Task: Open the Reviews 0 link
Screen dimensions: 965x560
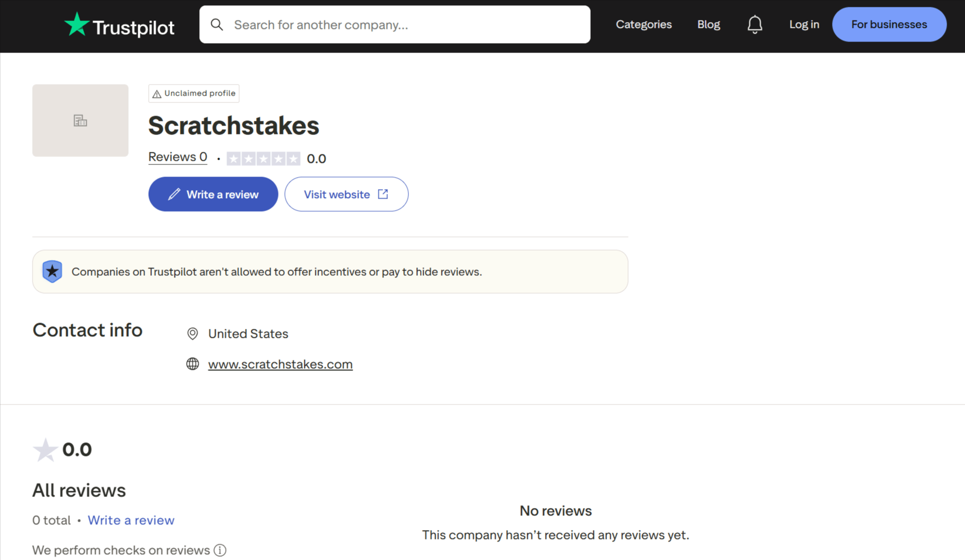Action: (178, 157)
